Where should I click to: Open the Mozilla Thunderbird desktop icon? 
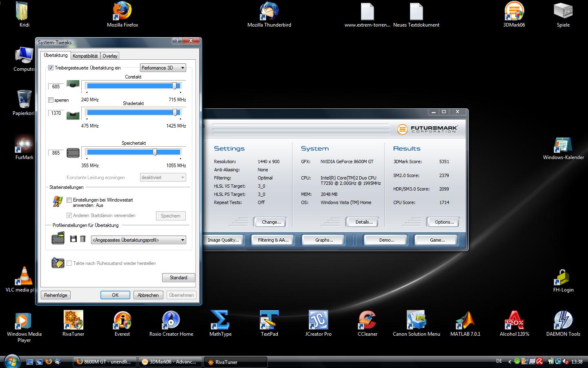(x=269, y=14)
